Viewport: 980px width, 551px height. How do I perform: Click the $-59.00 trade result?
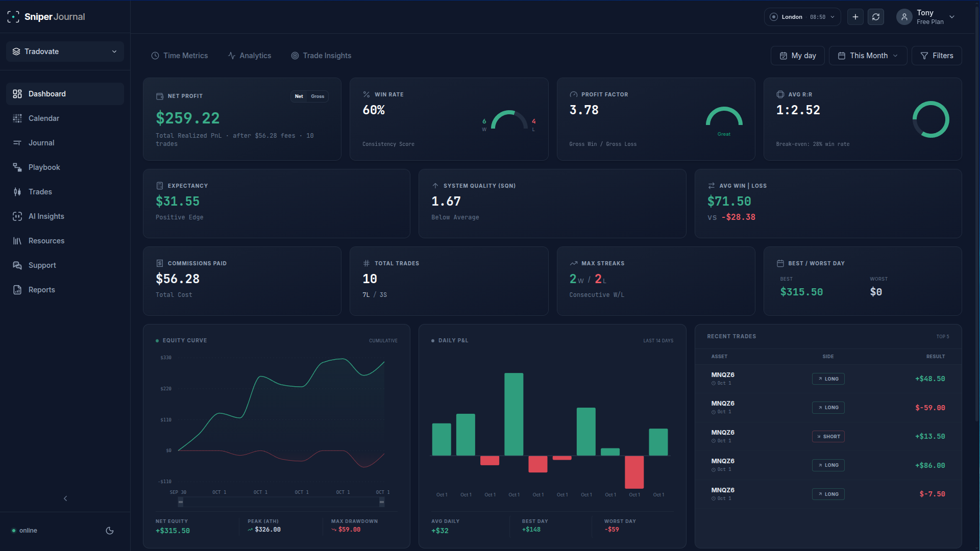point(930,408)
